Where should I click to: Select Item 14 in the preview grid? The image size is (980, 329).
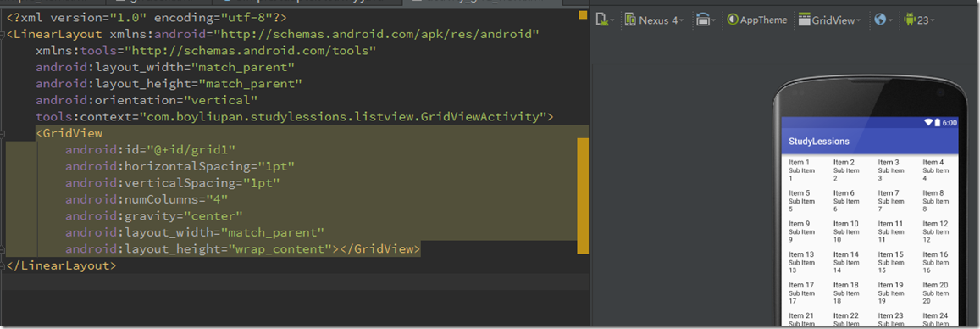pos(846,261)
